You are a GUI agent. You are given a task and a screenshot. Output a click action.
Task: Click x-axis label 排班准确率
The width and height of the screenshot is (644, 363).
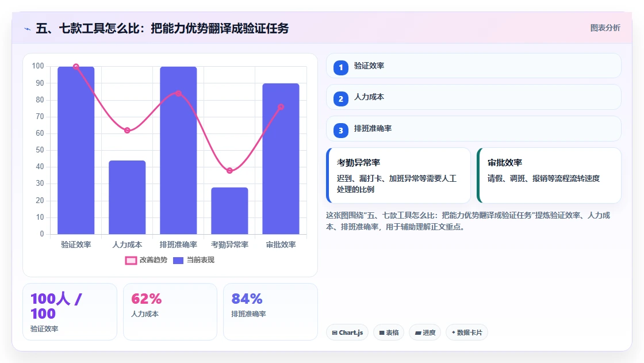coord(178,244)
